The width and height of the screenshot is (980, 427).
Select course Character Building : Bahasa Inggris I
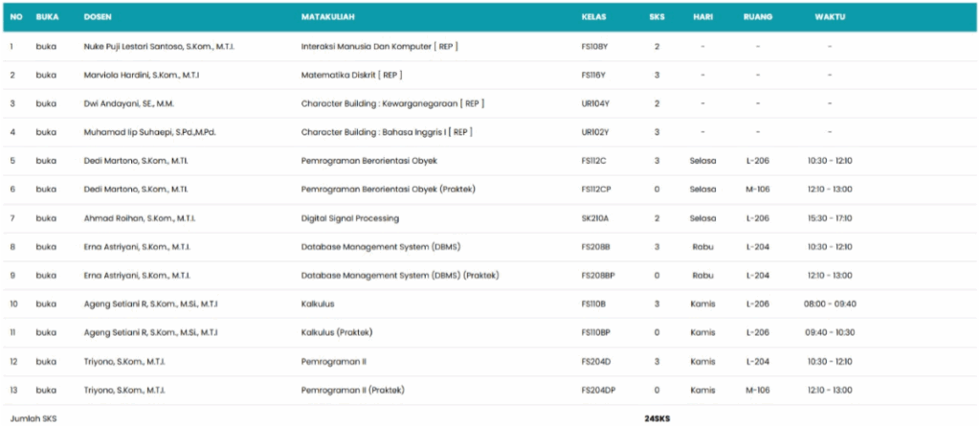(x=387, y=132)
